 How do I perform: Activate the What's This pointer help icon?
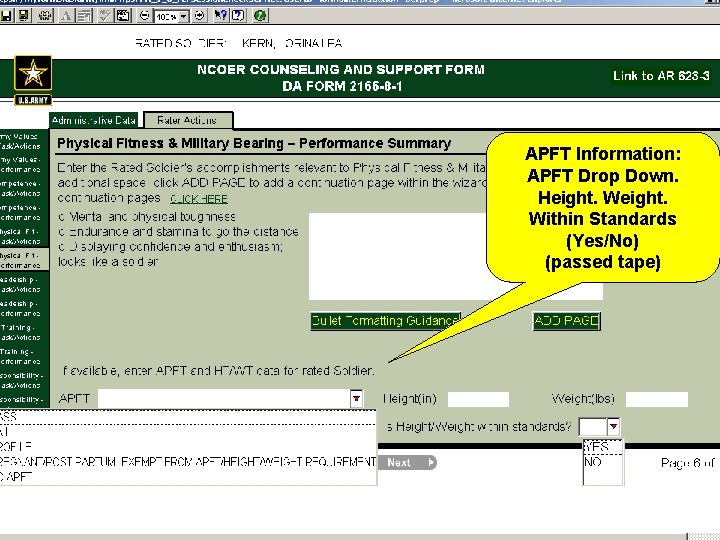221,16
